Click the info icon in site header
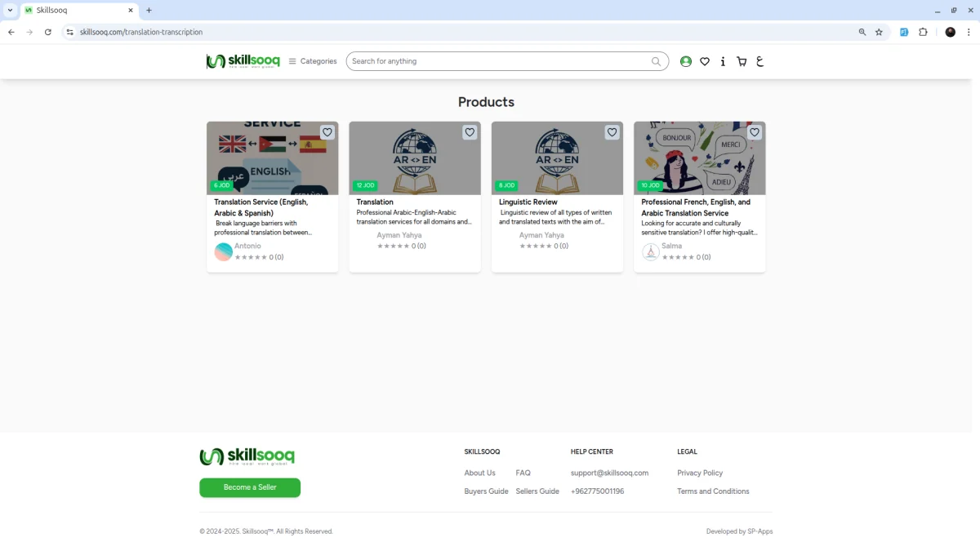This screenshot has width=980, height=551. (x=723, y=61)
